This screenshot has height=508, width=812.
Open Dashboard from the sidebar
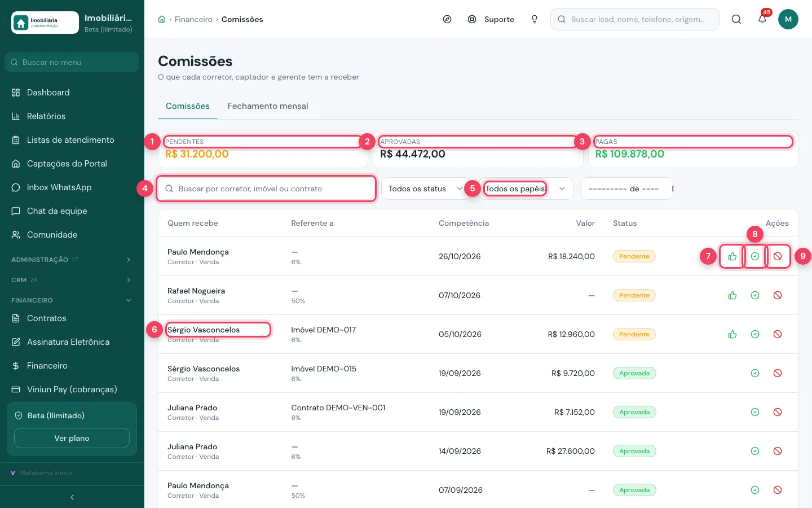tap(72, 93)
